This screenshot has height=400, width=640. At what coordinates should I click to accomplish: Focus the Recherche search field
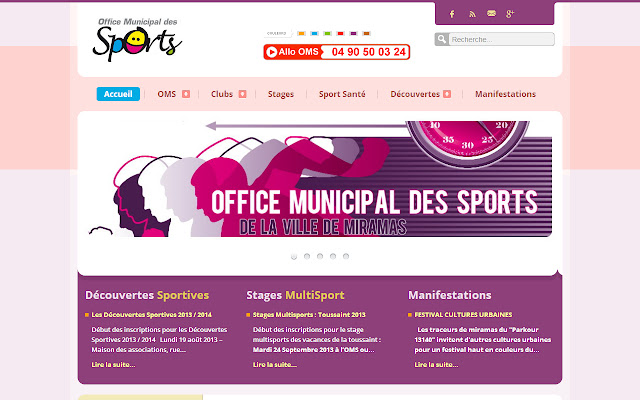pos(502,39)
